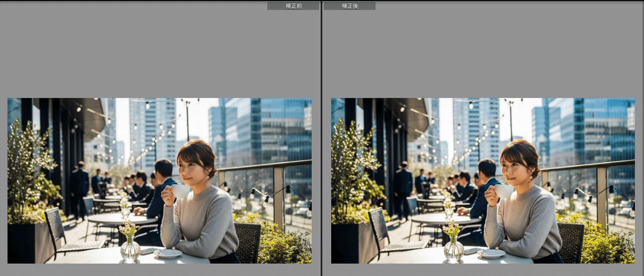Click the standing suited man in before photo
This screenshot has height=276, width=644.
pyautogui.click(x=80, y=188)
